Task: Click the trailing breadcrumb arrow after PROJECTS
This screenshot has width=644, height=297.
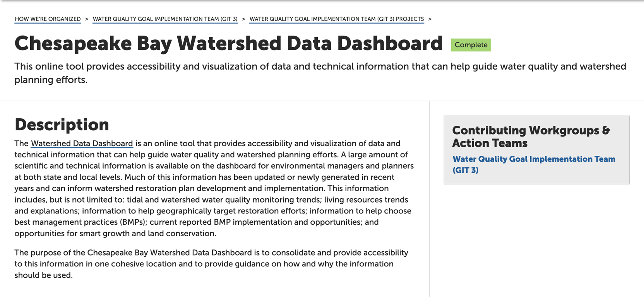Action: tap(430, 19)
